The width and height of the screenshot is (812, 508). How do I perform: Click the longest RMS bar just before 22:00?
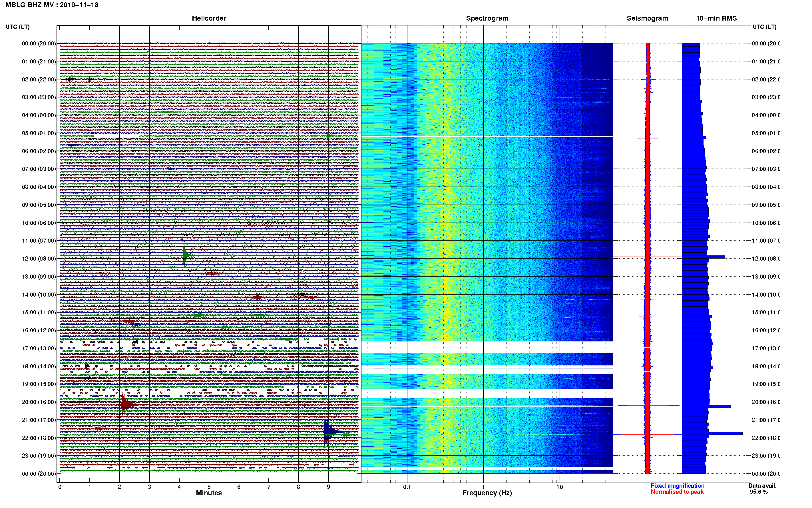tap(712, 433)
